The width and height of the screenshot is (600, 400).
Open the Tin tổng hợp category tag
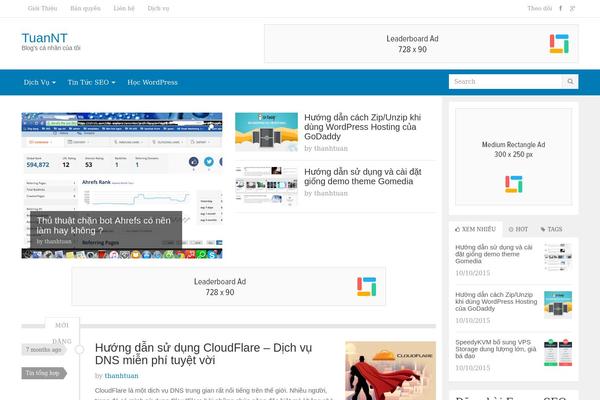tap(44, 373)
